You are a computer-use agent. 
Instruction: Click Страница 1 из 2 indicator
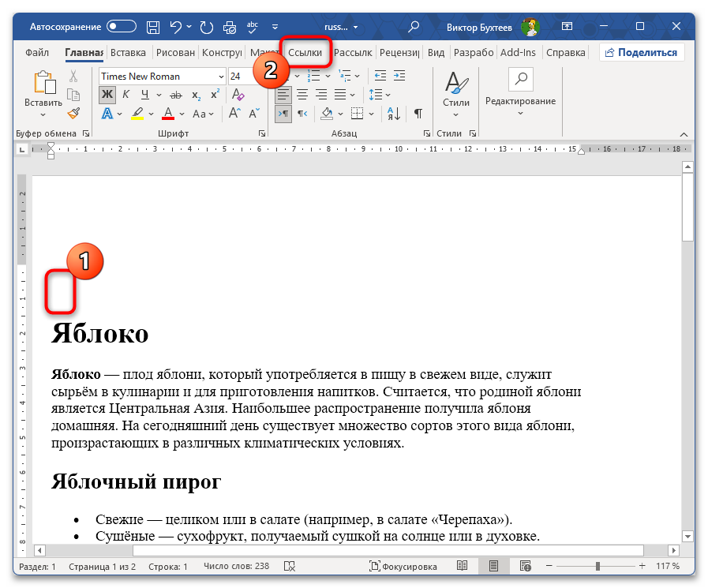[102, 567]
